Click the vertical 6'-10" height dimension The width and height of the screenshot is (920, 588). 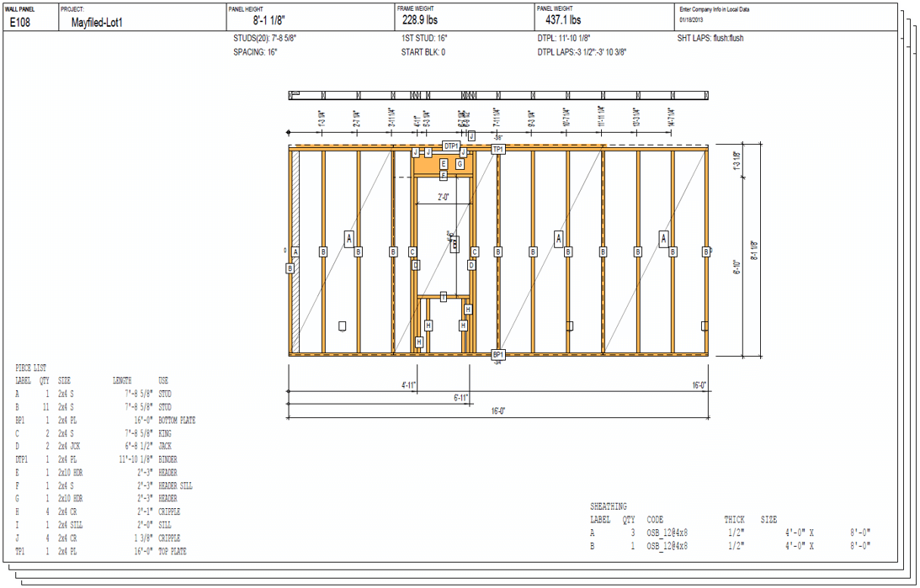[x=737, y=269]
